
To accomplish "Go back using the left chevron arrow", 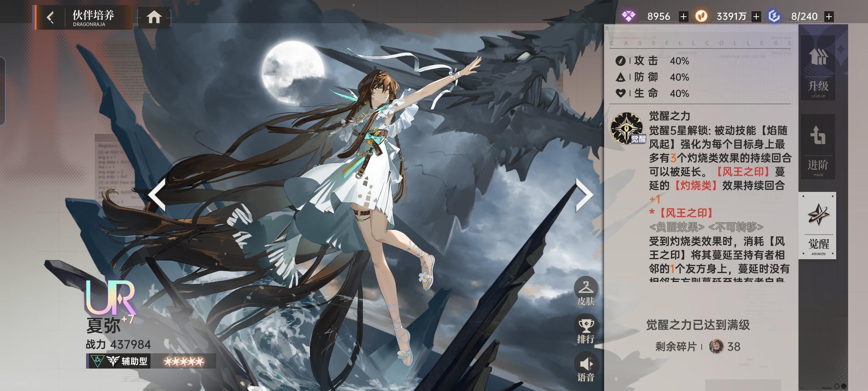I will 51,17.
